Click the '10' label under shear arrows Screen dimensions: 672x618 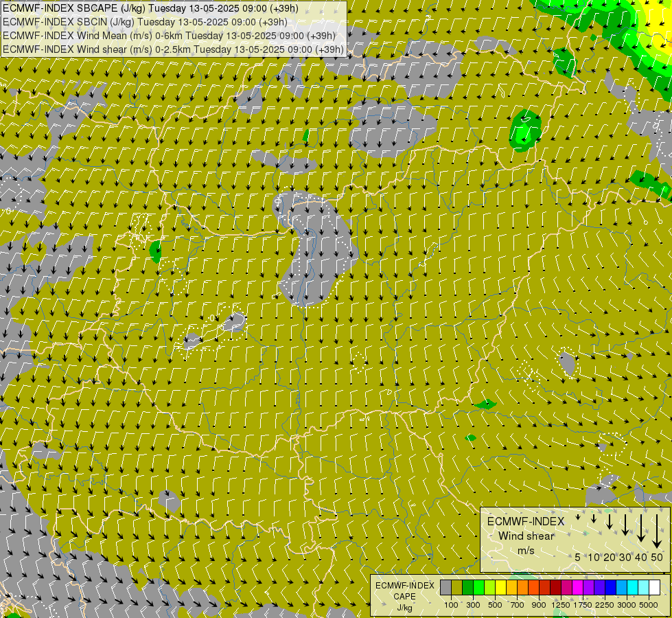[594, 557]
